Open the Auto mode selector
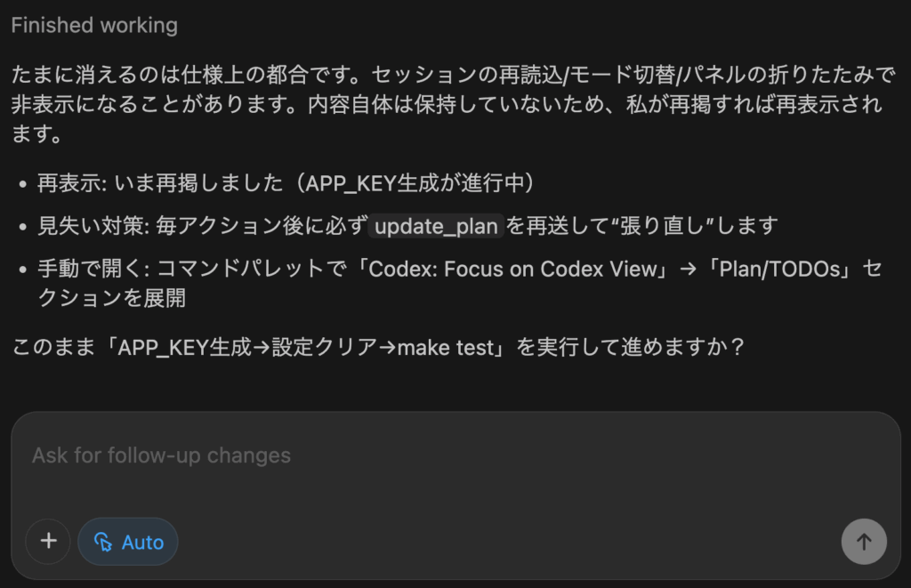Image resolution: width=911 pixels, height=588 pixels. coord(128,542)
